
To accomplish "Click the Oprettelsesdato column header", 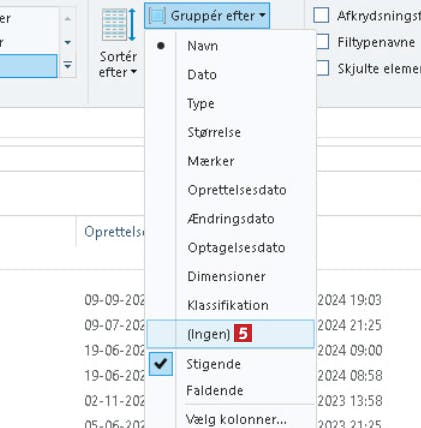I will (114, 232).
